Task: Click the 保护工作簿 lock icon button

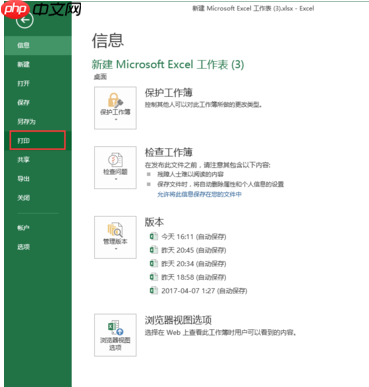Action: coord(115,108)
